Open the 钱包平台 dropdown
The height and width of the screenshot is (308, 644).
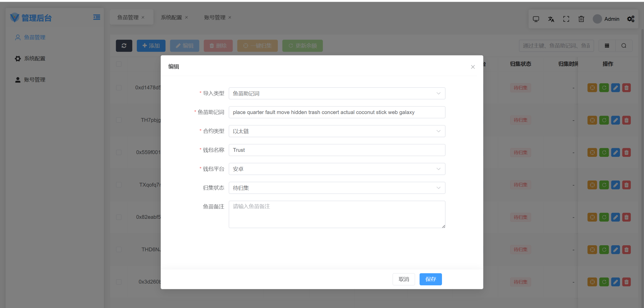point(337,169)
